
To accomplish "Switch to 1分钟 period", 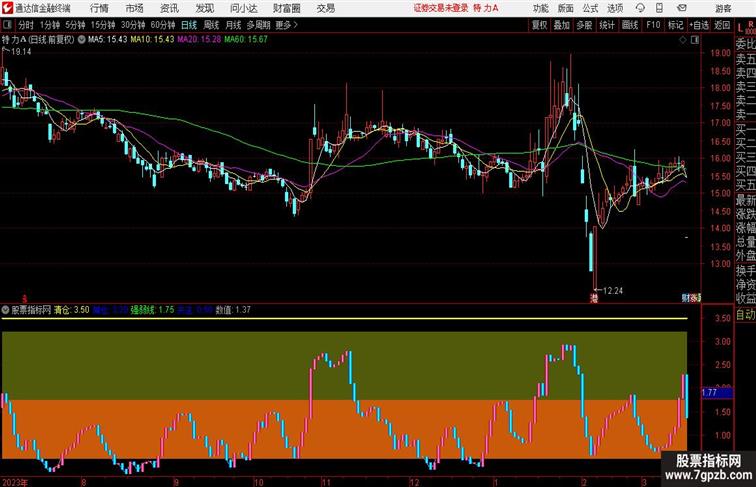I will pyautogui.click(x=50, y=25).
